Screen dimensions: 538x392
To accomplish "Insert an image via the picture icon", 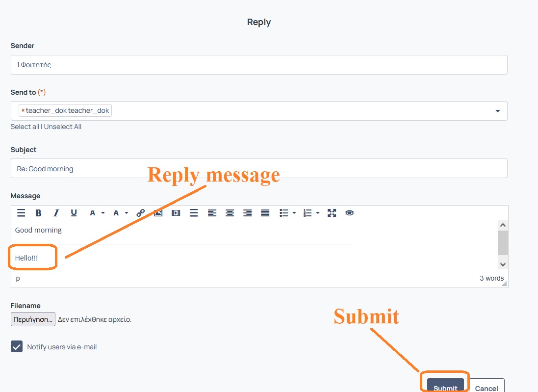I will point(158,213).
